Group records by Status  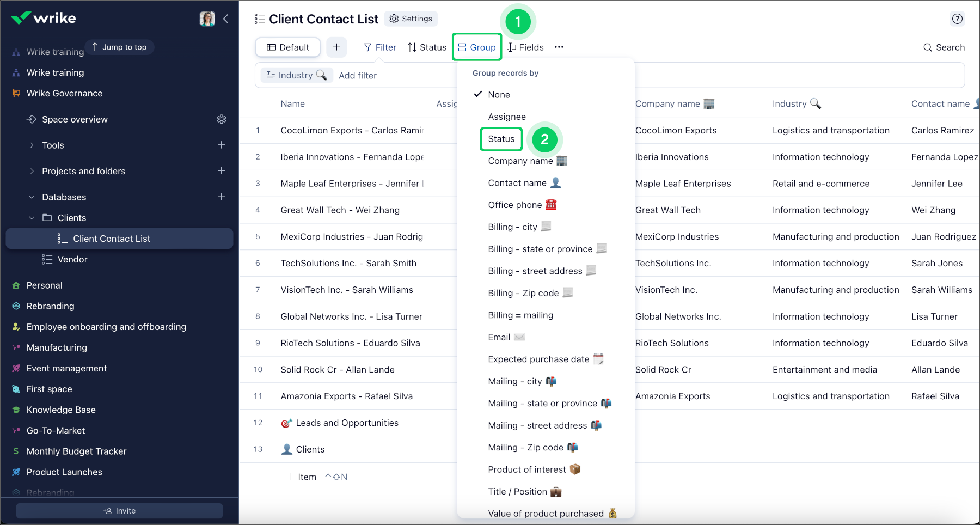[x=501, y=139]
